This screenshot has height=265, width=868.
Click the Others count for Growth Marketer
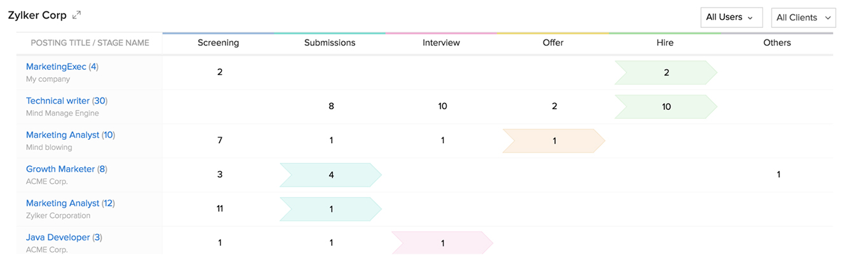(778, 175)
